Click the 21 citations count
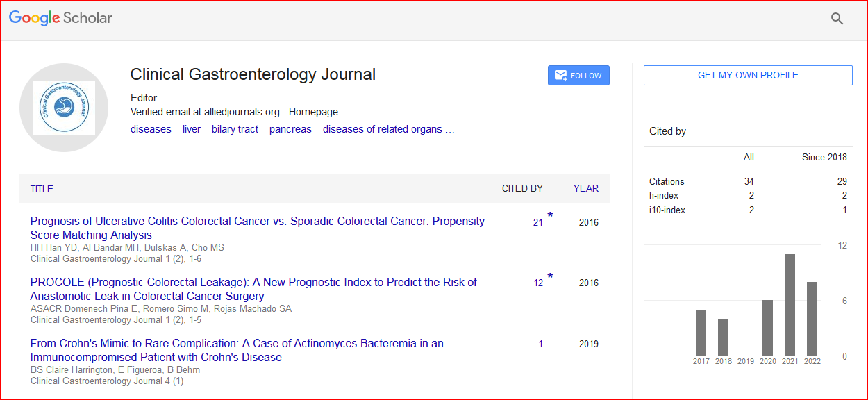Screen dimensions: 868x400 tap(538, 222)
